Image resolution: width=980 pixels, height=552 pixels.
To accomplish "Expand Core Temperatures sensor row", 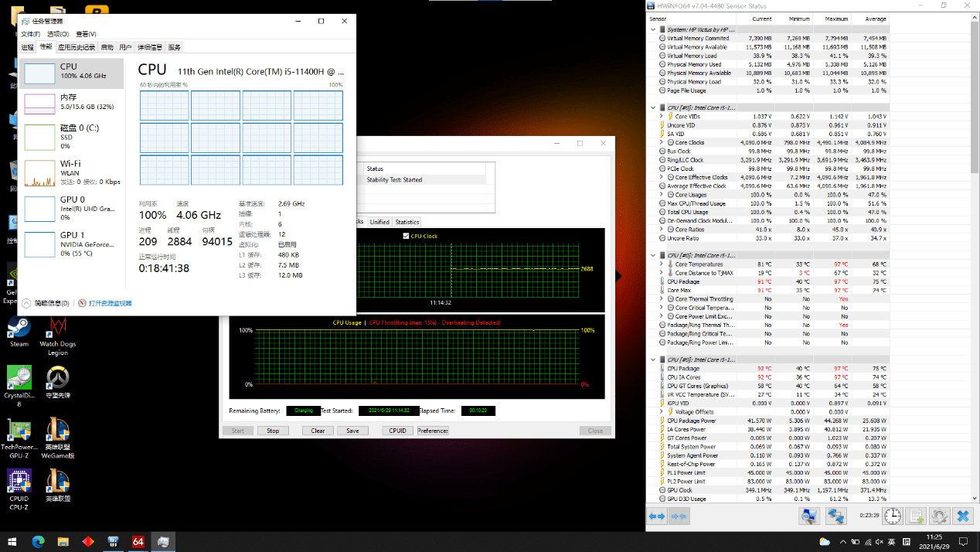I will pyautogui.click(x=662, y=264).
